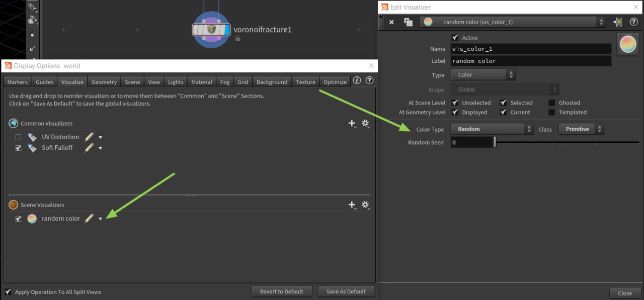Click the UV Distortion tube icon
644x300 pixels.
coord(32,137)
